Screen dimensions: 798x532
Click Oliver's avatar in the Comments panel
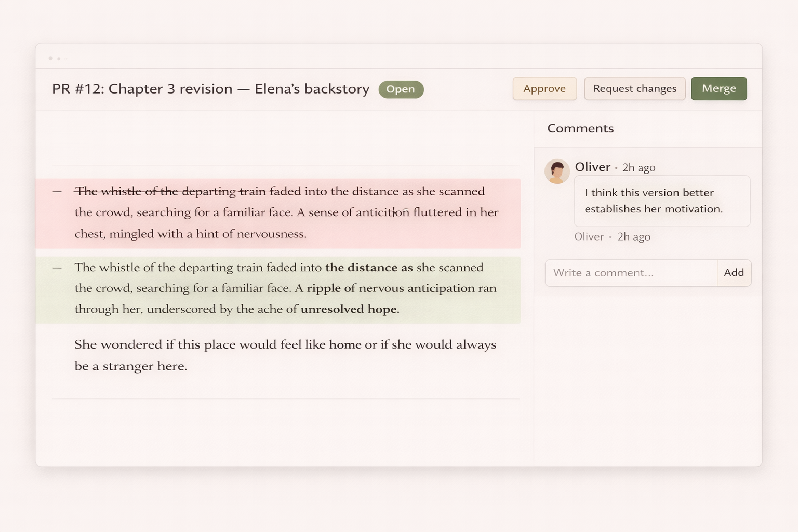(x=557, y=171)
